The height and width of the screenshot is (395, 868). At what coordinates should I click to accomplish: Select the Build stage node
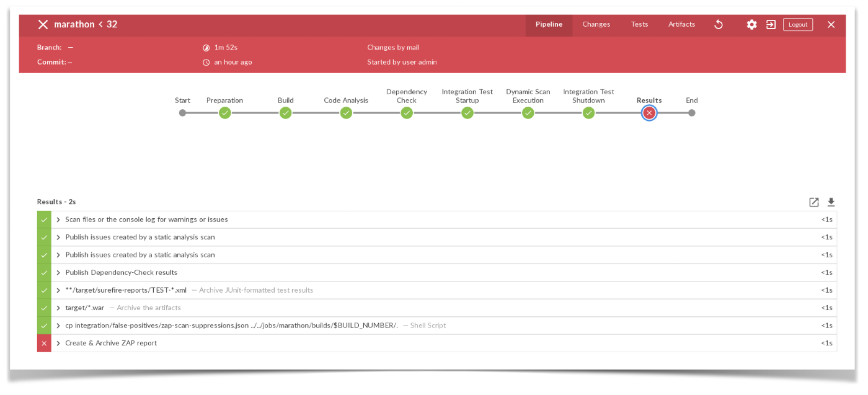(x=285, y=113)
